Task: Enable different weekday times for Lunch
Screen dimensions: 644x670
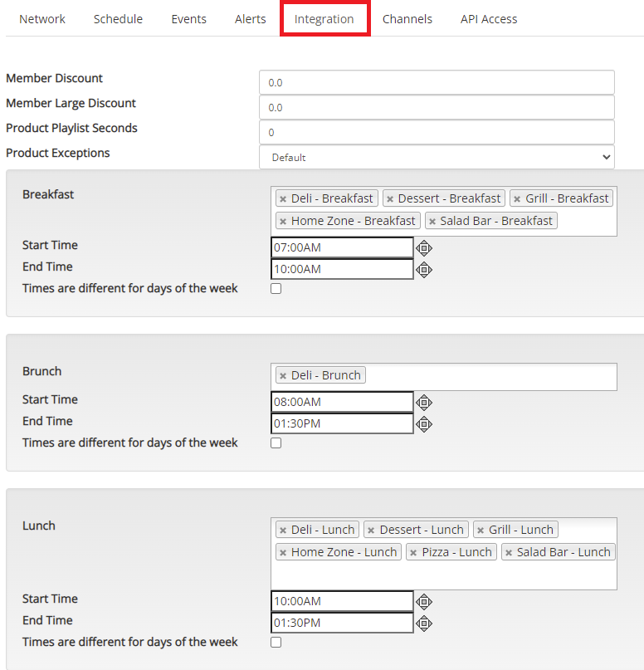Action: (276, 642)
